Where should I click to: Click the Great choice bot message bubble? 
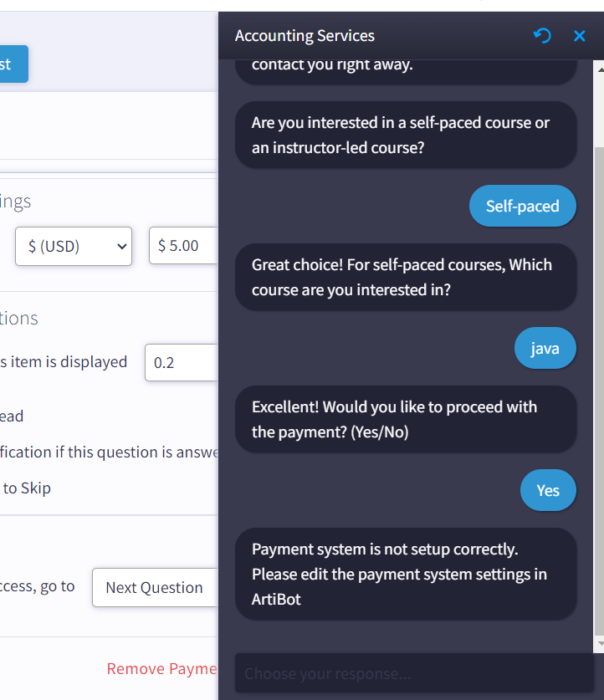tap(406, 277)
